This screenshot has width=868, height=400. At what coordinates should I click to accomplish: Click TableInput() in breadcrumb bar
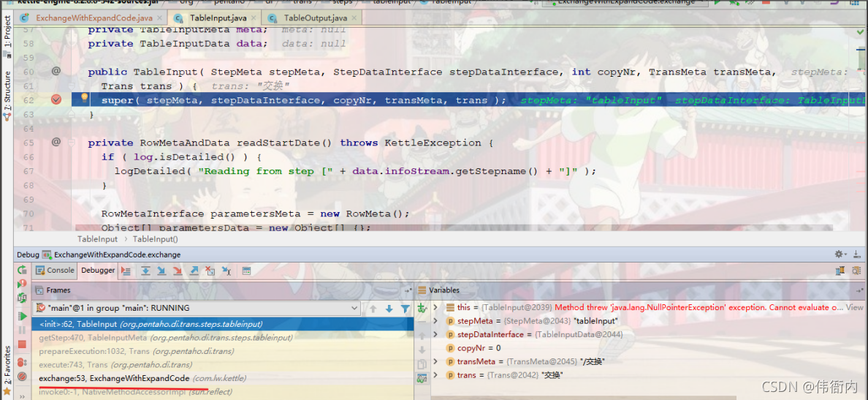point(156,239)
